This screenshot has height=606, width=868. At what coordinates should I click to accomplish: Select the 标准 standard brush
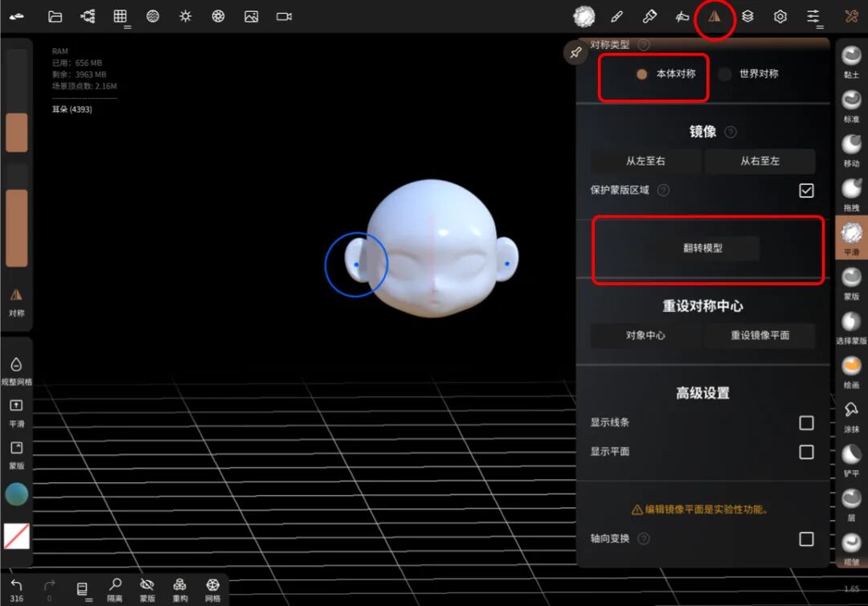pyautogui.click(x=851, y=106)
